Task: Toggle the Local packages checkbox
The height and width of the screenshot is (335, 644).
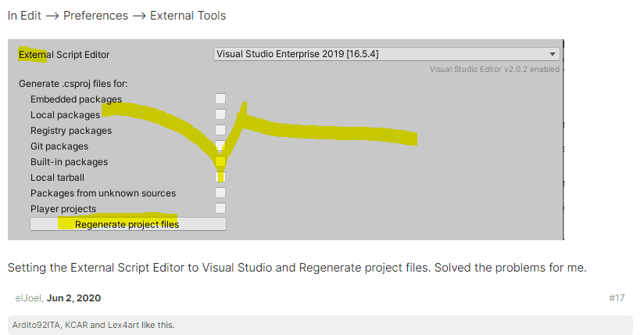Action: tap(220, 114)
